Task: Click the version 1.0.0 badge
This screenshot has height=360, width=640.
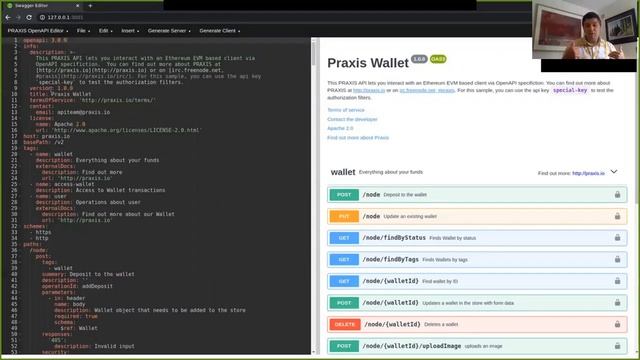Action: tap(419, 59)
